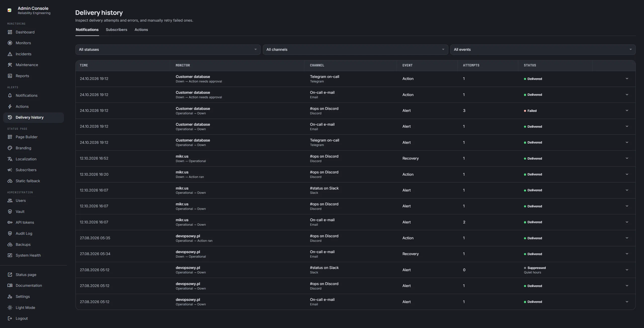644x328 pixels.
Task: Open the Vault shield icon
Action: [x=10, y=212]
